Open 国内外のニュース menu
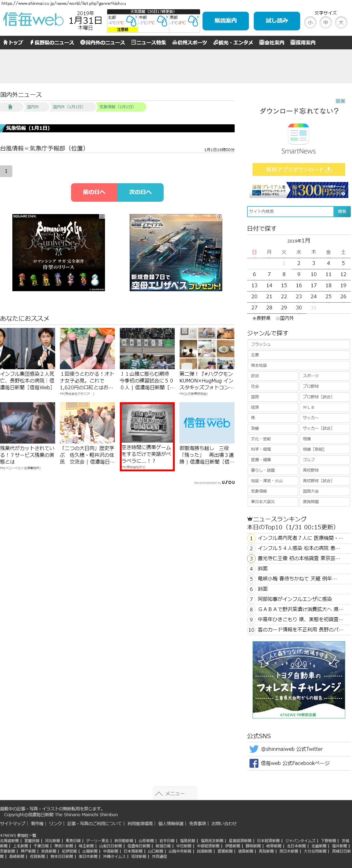 tap(103, 43)
